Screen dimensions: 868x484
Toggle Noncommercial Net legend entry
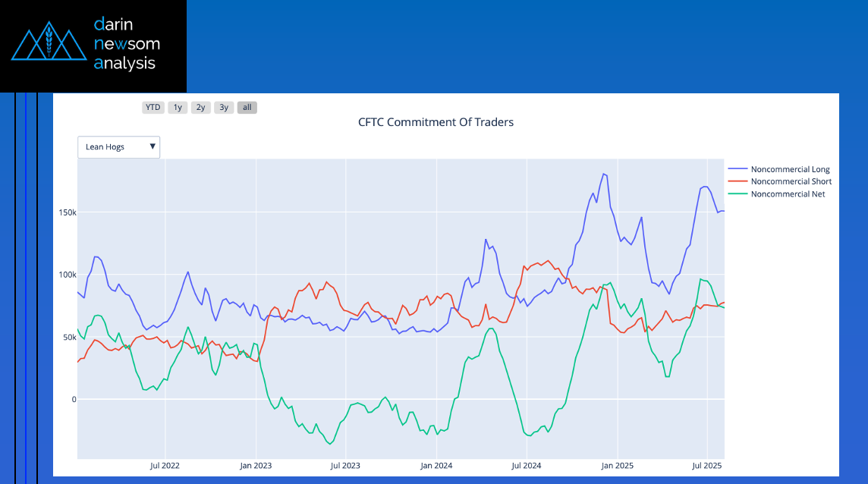click(788, 193)
